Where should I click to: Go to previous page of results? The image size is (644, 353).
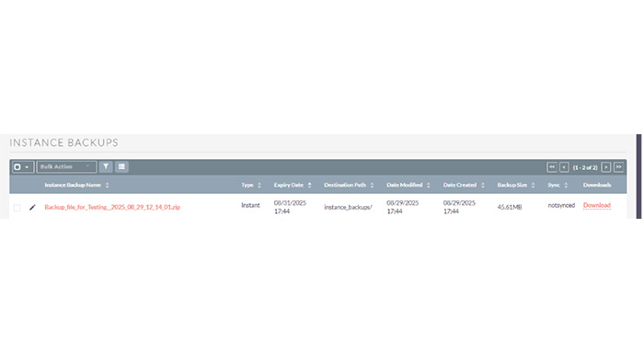[x=564, y=167]
